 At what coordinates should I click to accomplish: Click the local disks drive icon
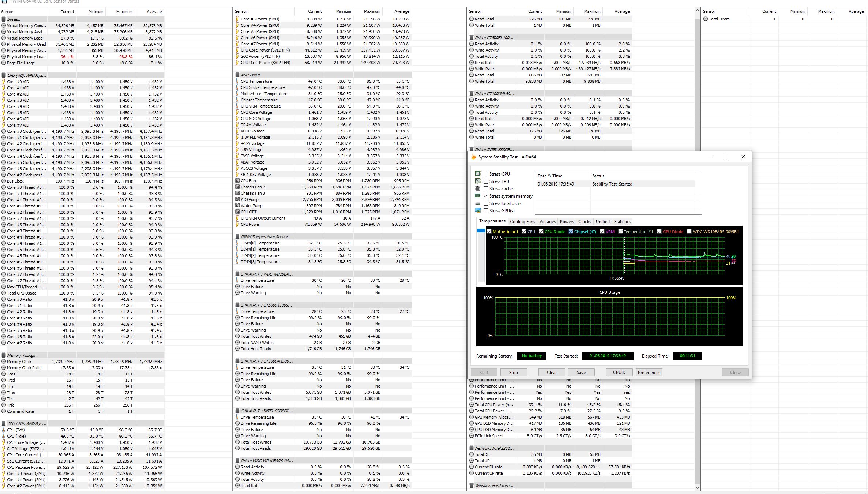[x=477, y=203]
